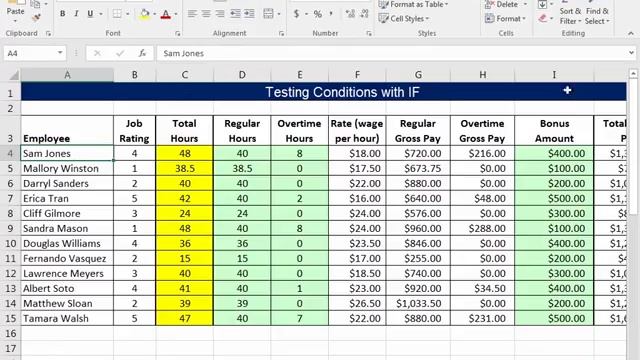Click Increase Decimal icon
640x360 pixels.
[350, 14]
